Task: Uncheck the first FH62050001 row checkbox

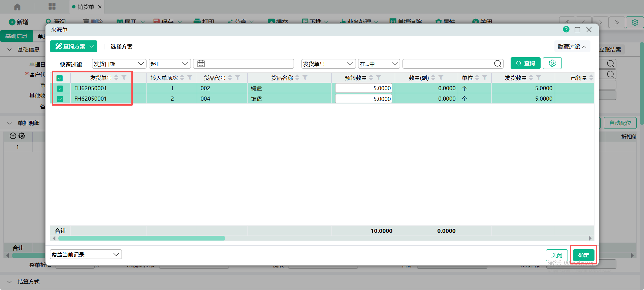Action: pos(60,88)
